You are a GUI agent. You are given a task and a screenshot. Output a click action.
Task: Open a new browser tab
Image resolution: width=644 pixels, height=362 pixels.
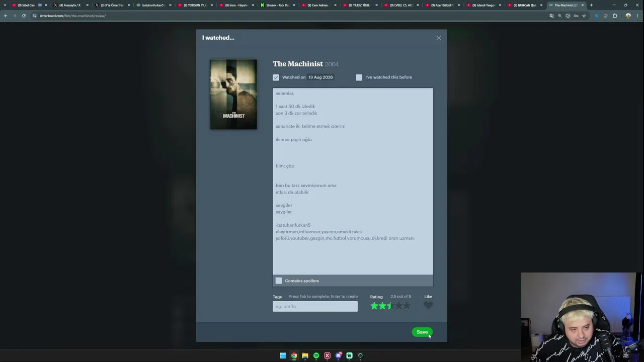click(x=591, y=5)
